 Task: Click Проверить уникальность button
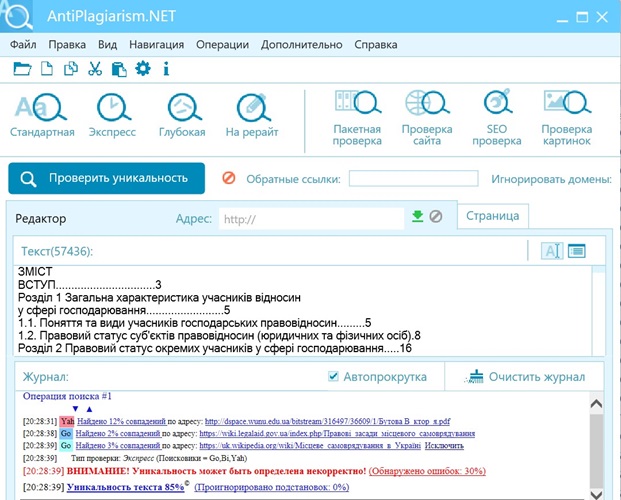[x=107, y=178]
